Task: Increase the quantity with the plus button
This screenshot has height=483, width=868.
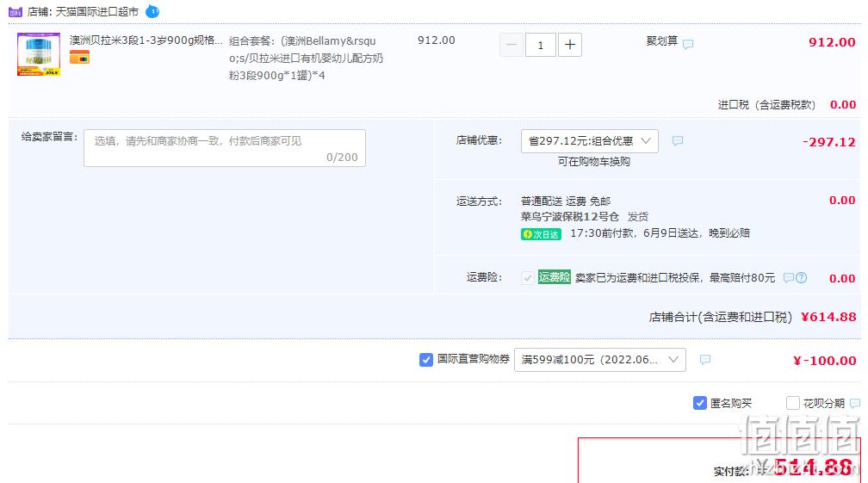Action: pyautogui.click(x=570, y=45)
